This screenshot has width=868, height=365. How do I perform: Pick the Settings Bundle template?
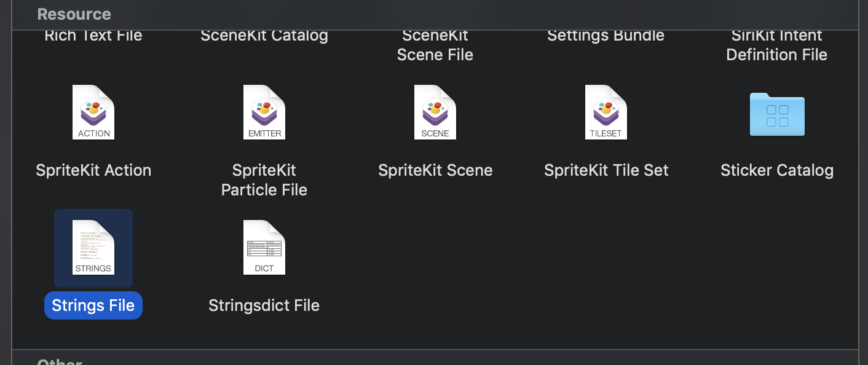(x=606, y=36)
